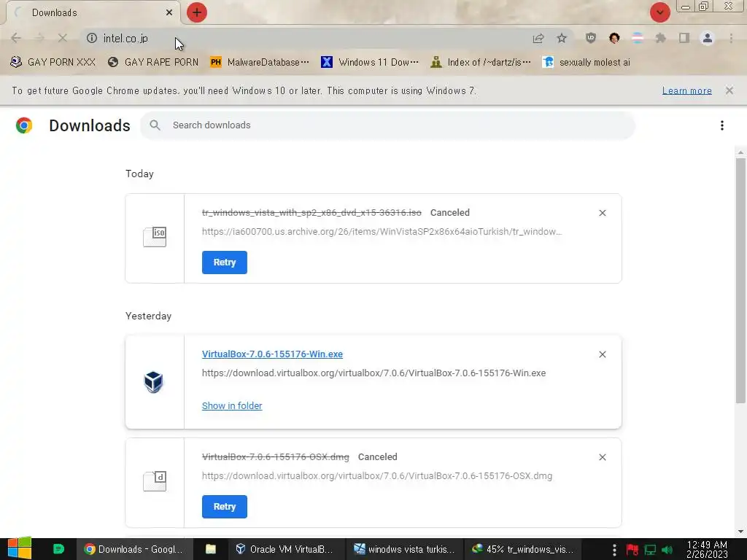Viewport: 747px width, 560px height.
Task: Open the MalwareDatabase bookmark
Action: pos(260,63)
